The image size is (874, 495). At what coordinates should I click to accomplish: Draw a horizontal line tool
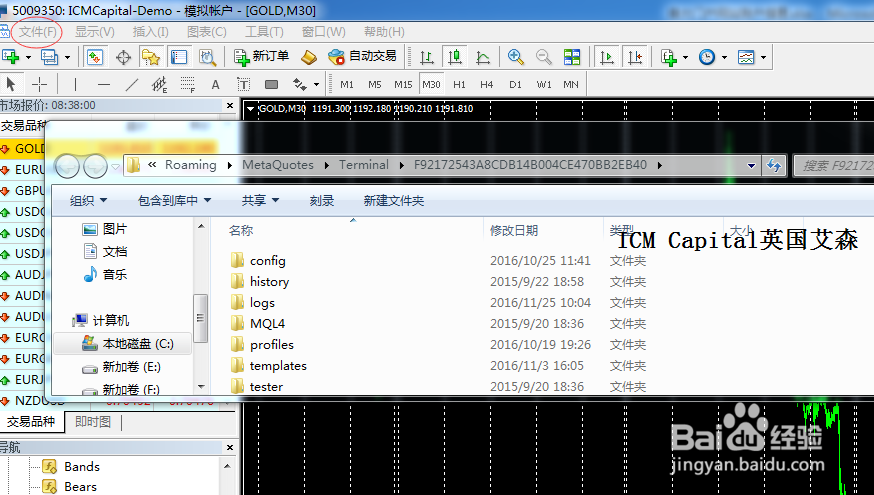tap(104, 85)
